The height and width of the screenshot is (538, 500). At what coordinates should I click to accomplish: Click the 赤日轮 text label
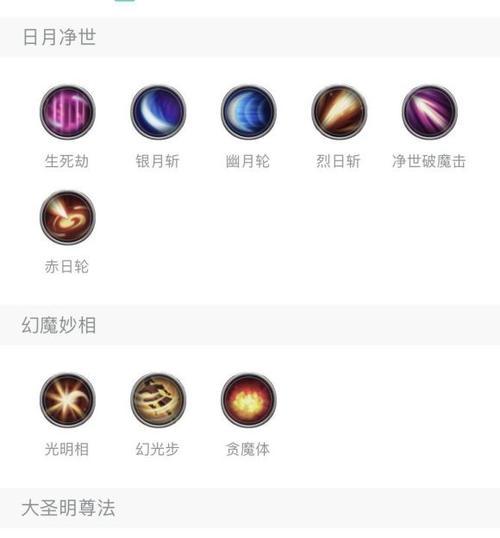coord(67,266)
